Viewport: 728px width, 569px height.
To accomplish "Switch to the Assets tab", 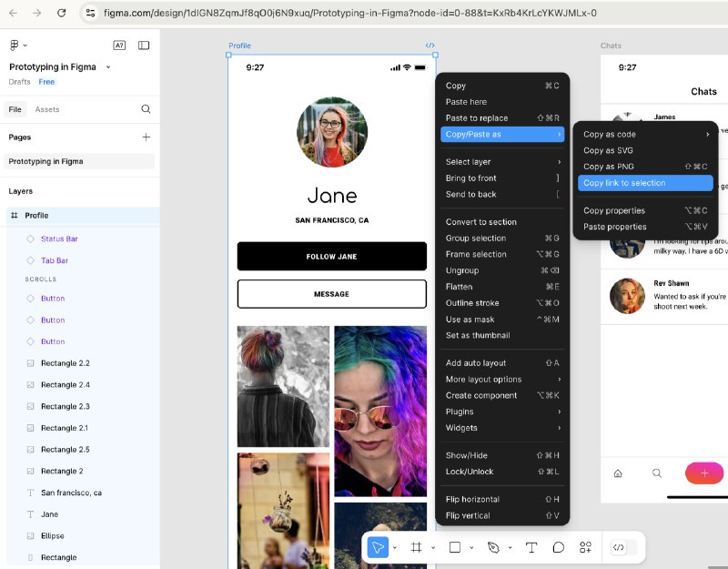I will point(47,109).
